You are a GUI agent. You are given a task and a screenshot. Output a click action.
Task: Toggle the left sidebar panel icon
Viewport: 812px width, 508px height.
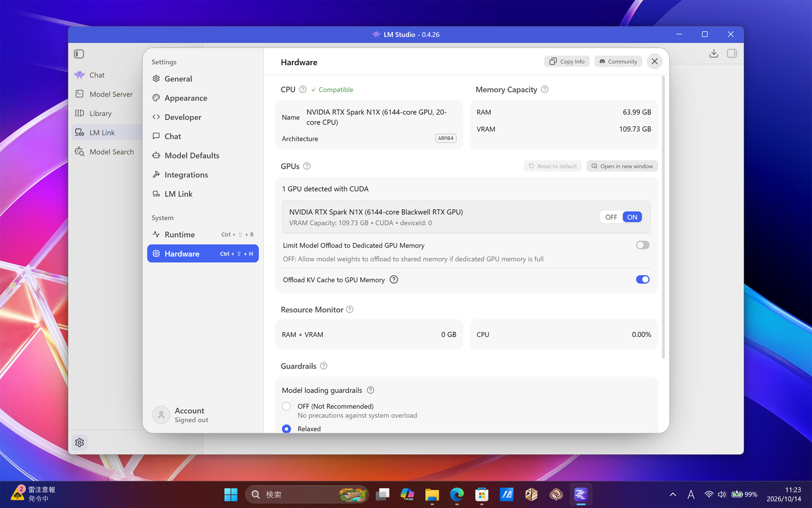click(x=79, y=54)
